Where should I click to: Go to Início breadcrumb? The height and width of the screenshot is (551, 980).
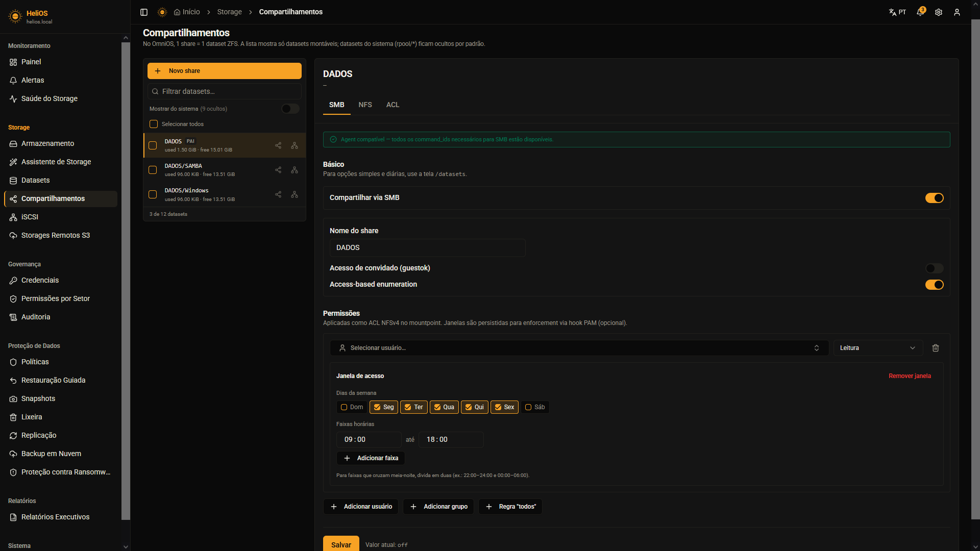click(187, 12)
